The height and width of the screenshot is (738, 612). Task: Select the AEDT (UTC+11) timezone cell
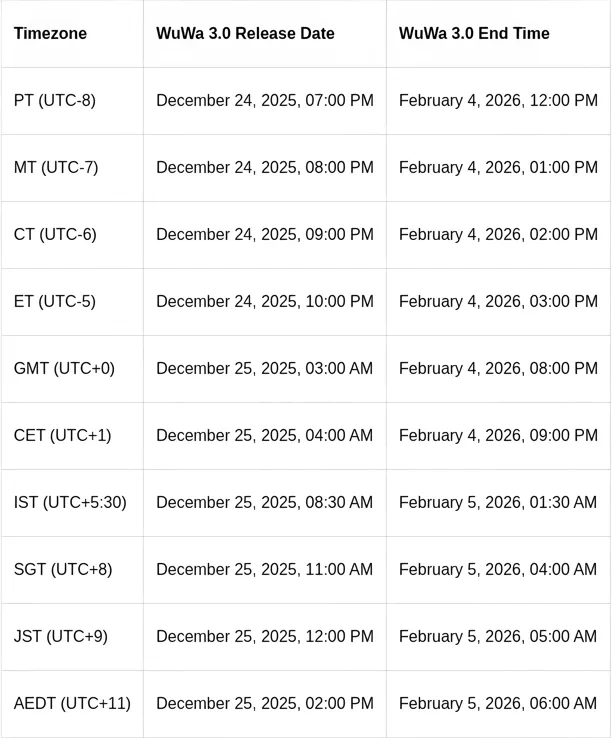click(x=72, y=703)
